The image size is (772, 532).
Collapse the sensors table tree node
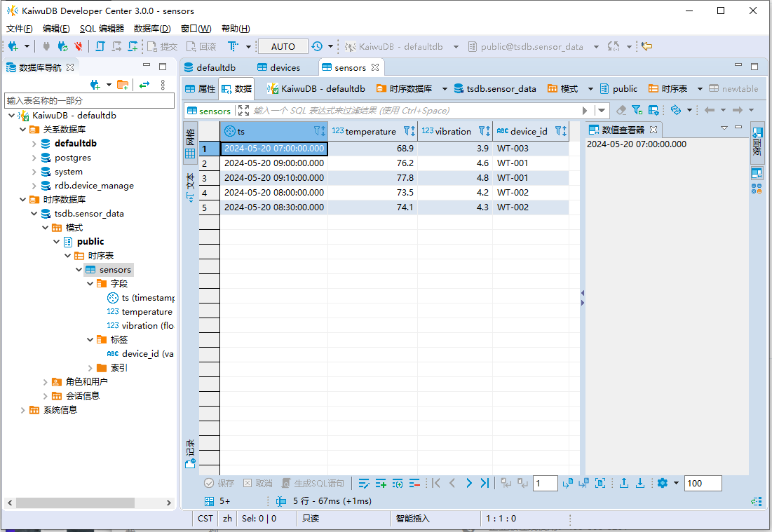pos(79,270)
